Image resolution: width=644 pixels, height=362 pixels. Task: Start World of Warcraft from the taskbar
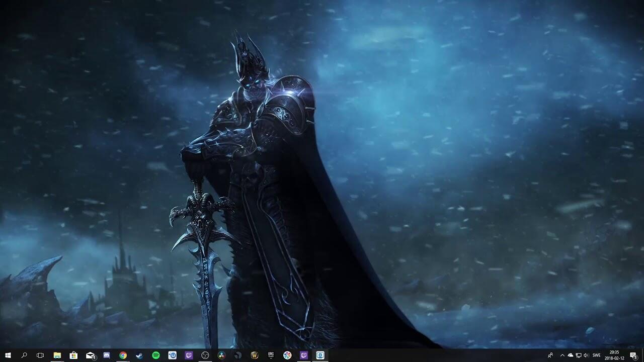tap(255, 355)
